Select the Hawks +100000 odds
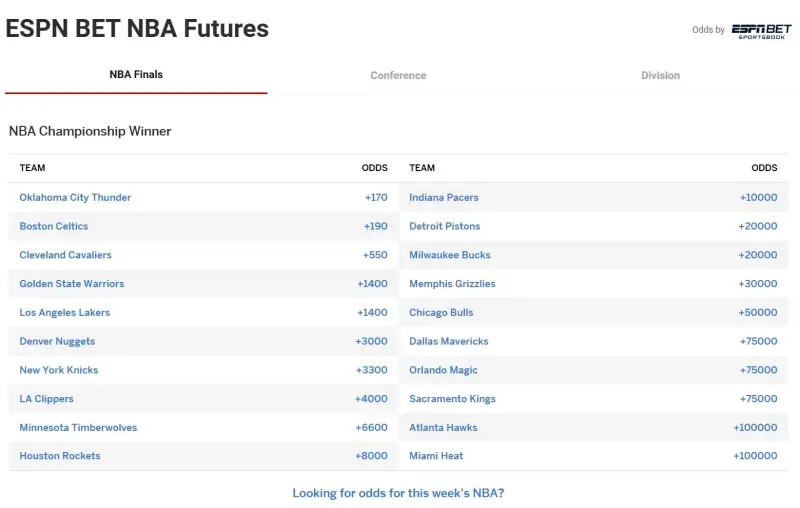 [755, 427]
